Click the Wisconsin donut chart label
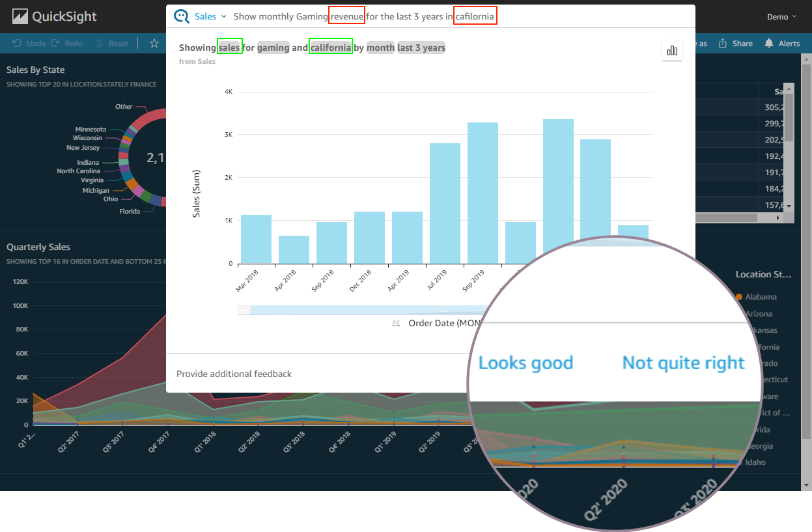The image size is (812, 532). coord(87,138)
